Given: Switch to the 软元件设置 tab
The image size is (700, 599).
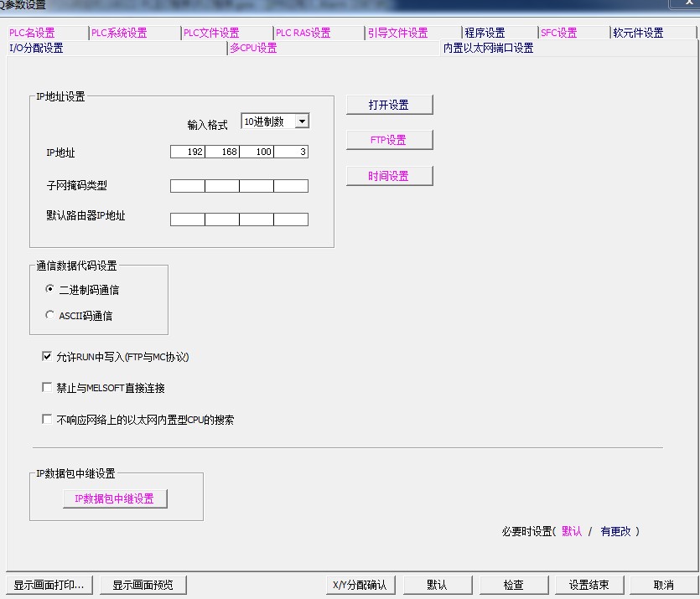Looking at the screenshot, I should pyautogui.click(x=638, y=34).
